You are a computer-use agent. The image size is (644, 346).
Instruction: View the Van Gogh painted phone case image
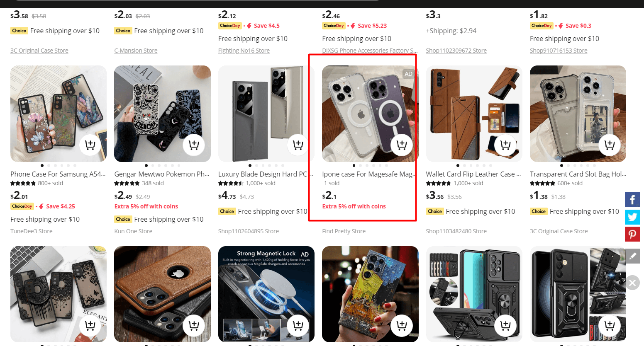(x=370, y=294)
